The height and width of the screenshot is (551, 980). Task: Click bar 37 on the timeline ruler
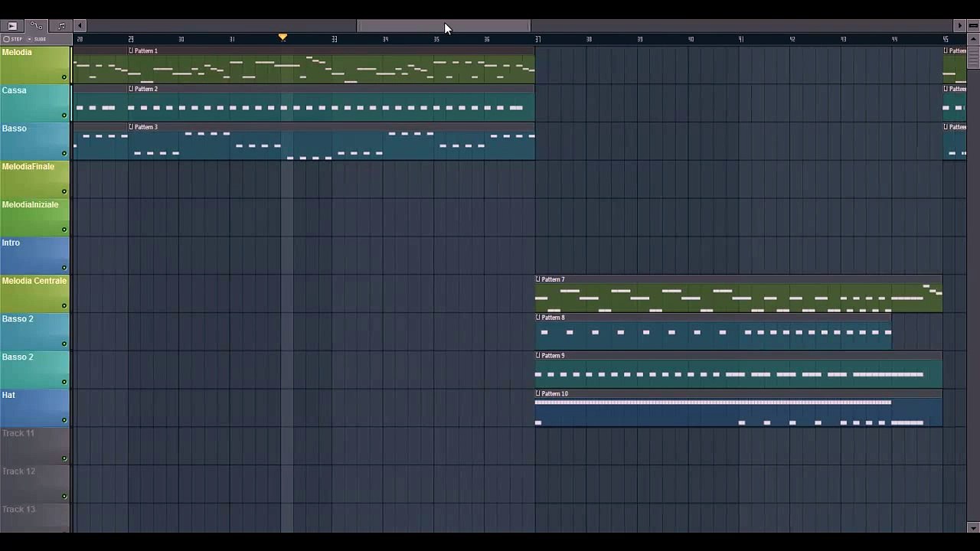(x=537, y=39)
